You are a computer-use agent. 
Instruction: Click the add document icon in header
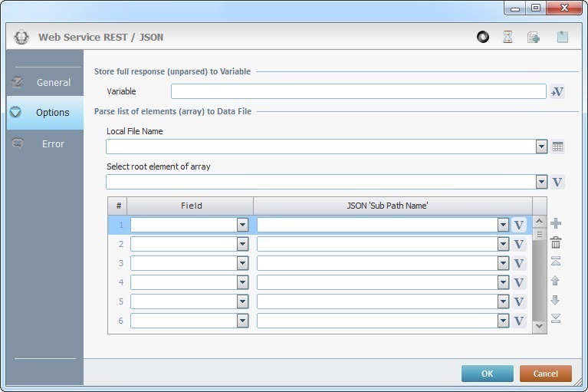pos(534,37)
